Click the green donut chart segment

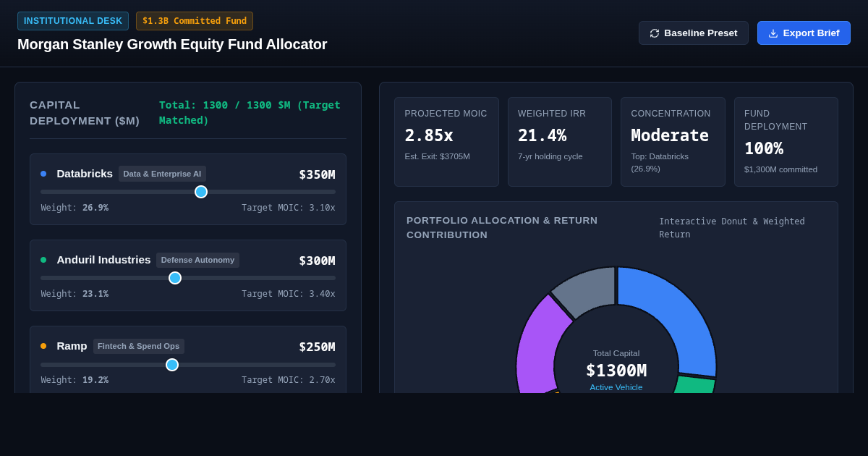pyautogui.click(x=694, y=384)
